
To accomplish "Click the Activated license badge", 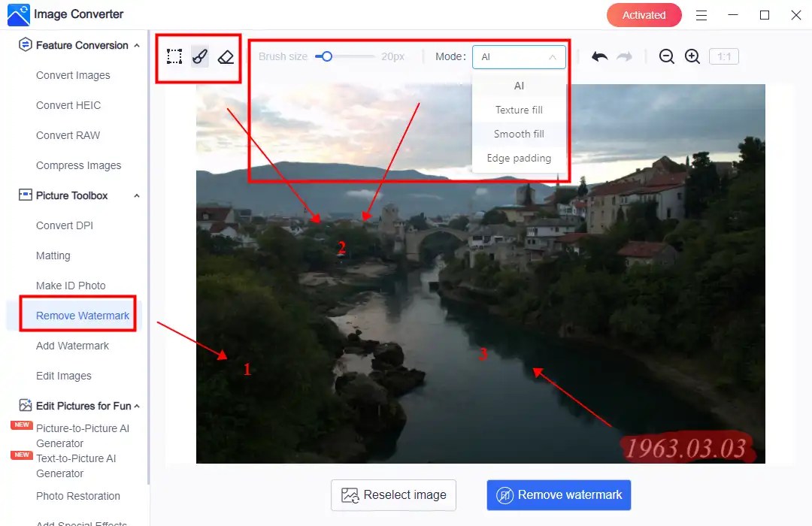I will click(x=644, y=14).
